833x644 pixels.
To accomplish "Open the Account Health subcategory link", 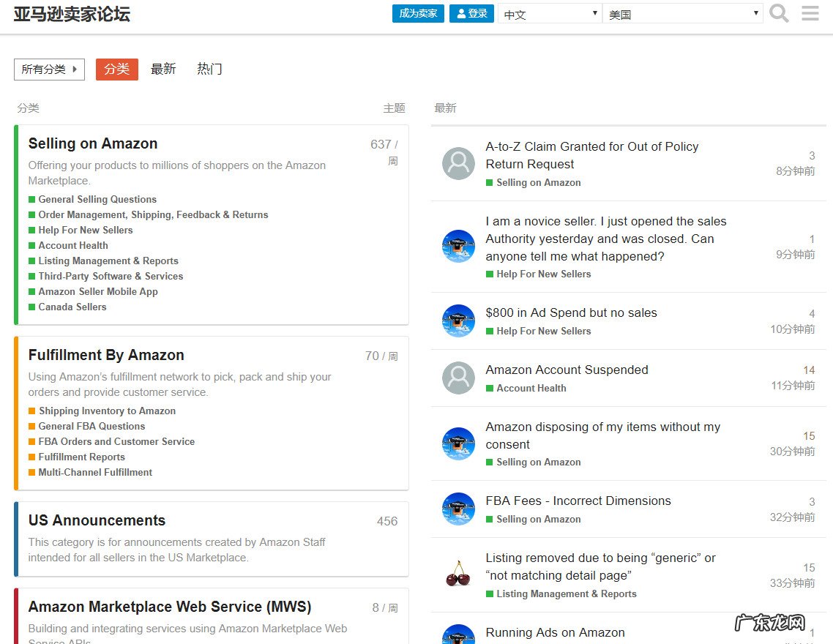I will pos(73,246).
